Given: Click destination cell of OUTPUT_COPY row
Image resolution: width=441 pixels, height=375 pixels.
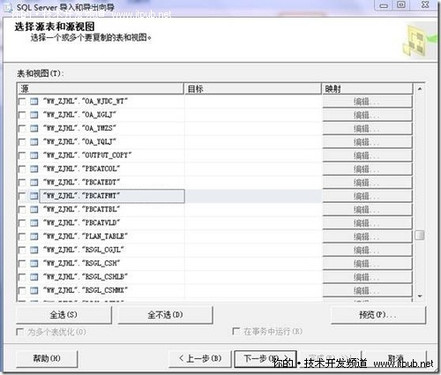Looking at the screenshot, I should pyautogui.click(x=253, y=155).
